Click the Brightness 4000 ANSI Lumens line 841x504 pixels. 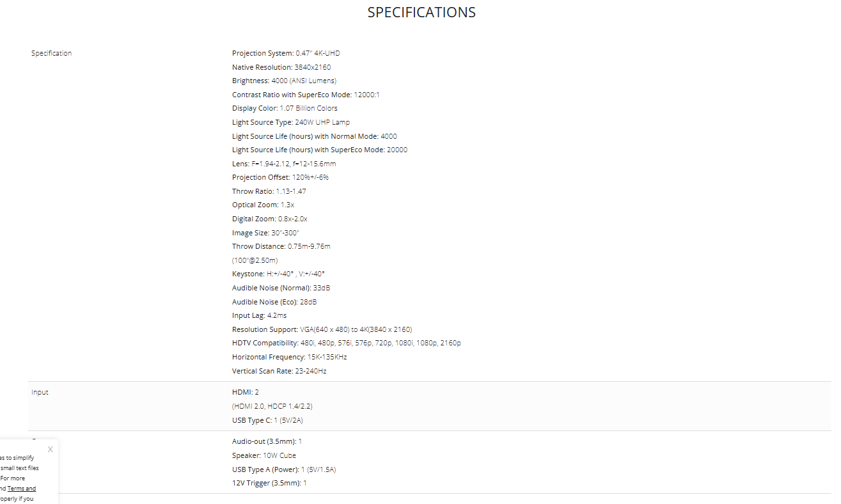click(284, 81)
